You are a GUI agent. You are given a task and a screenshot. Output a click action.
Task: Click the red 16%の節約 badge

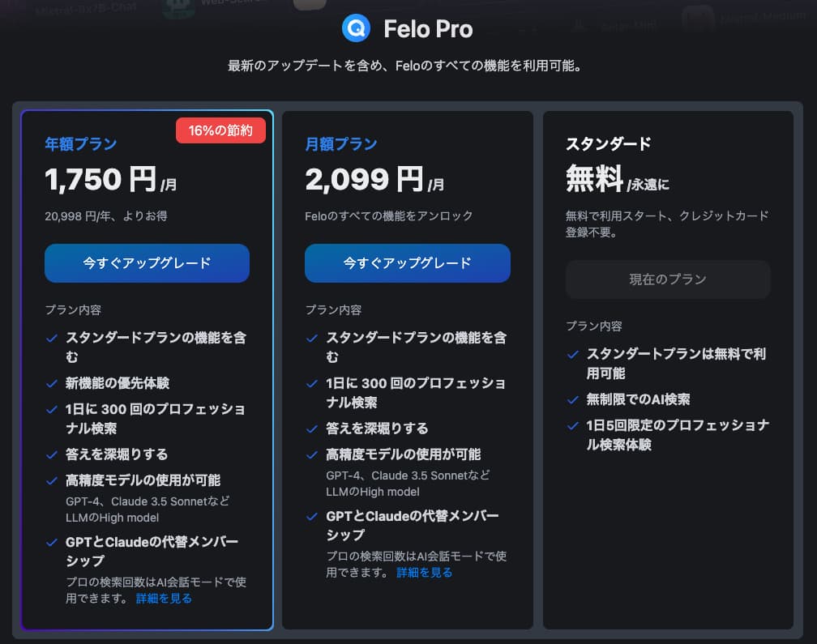pyautogui.click(x=220, y=130)
